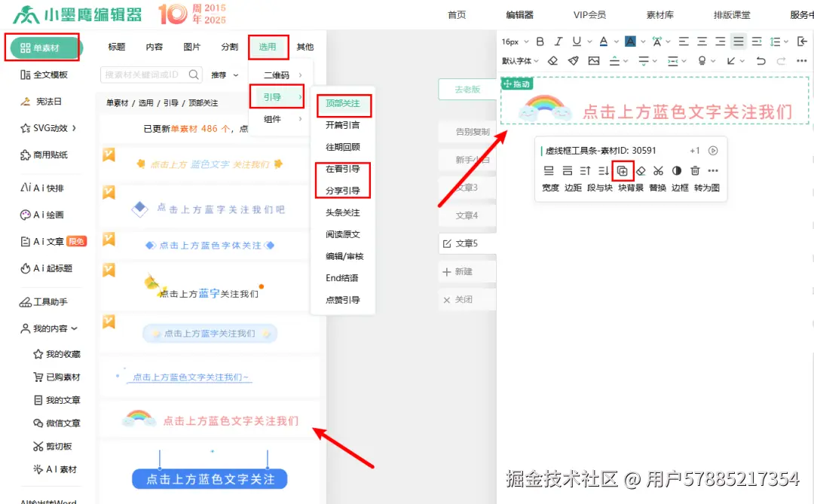Viewport: 814px width, 504px height.
Task: Open more tools in editor toolbar
Action: click(x=801, y=61)
